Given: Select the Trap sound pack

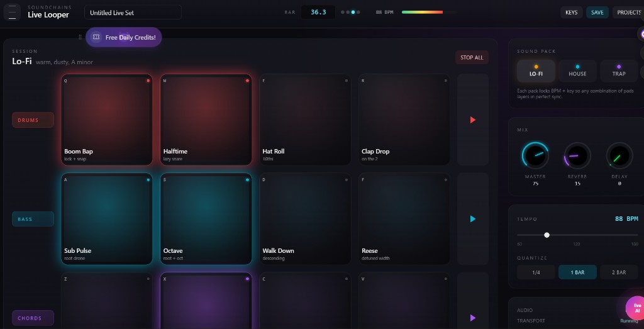Looking at the screenshot, I should click(x=619, y=71).
